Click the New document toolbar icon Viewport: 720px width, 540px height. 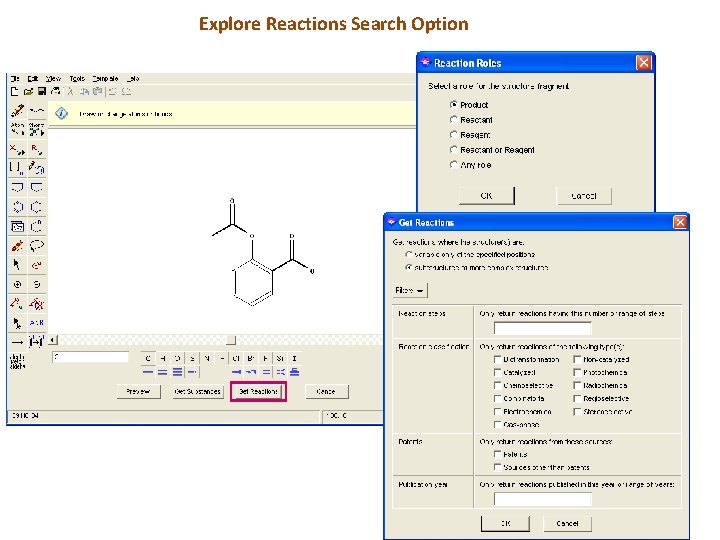click(15, 91)
